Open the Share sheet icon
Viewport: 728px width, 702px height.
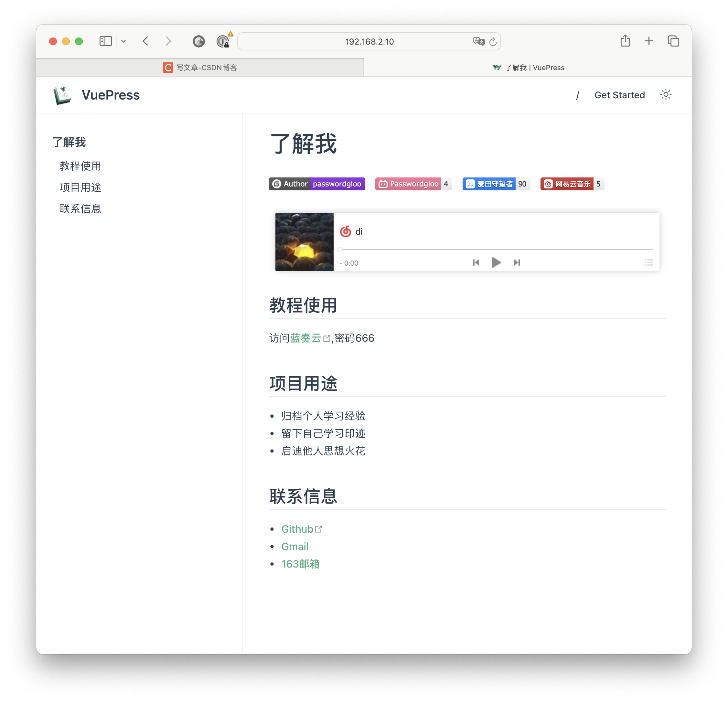click(625, 41)
